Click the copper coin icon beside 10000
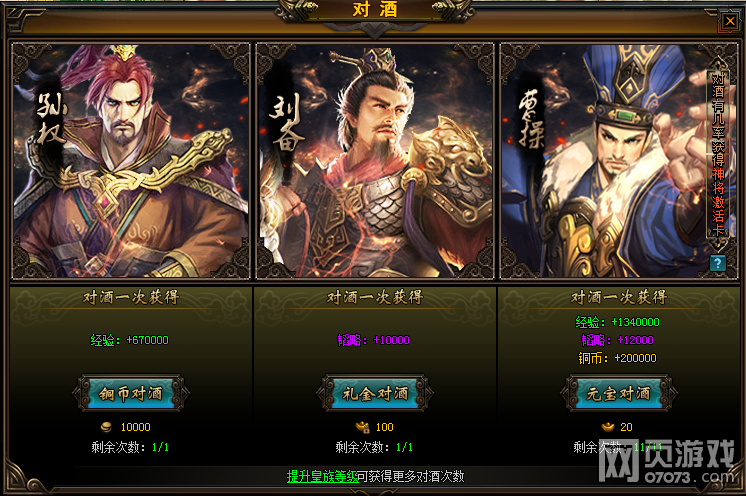Image resolution: width=746 pixels, height=496 pixels. click(x=107, y=427)
